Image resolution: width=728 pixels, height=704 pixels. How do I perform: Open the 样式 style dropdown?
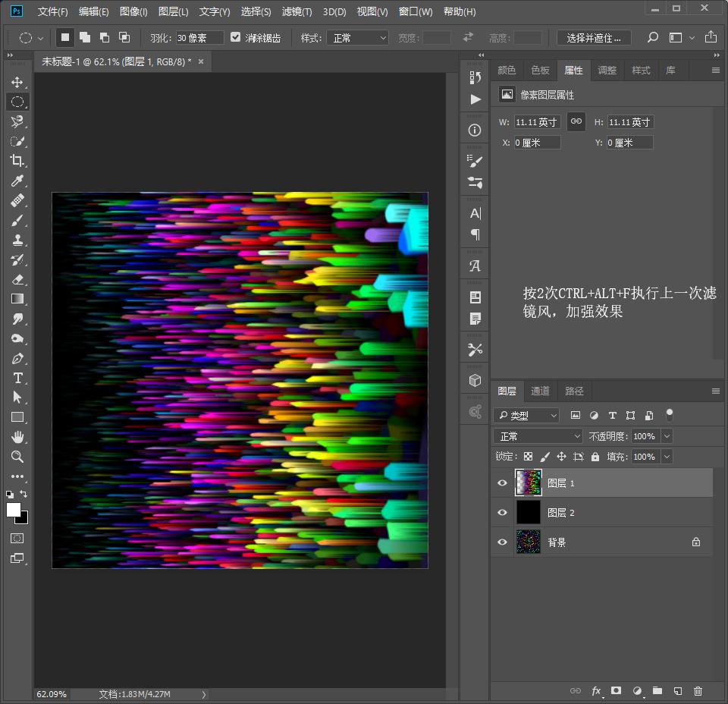pos(357,38)
